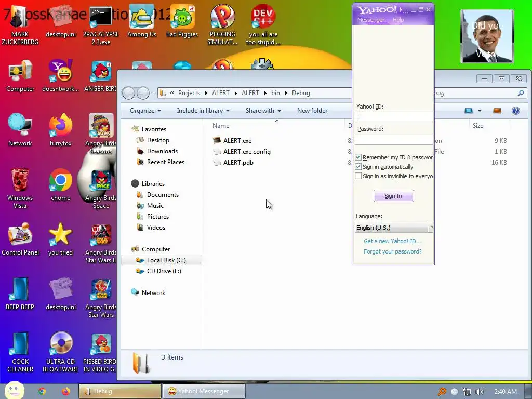532x399 pixels.
Task: Open the ANGER BIRD desktop shortcut
Action: tap(101, 76)
